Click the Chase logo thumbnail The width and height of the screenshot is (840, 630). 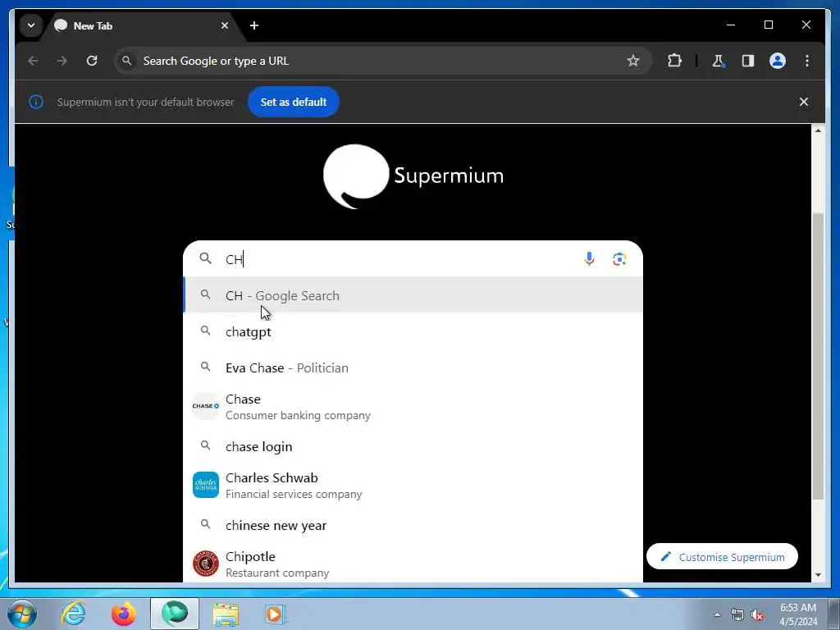point(206,406)
